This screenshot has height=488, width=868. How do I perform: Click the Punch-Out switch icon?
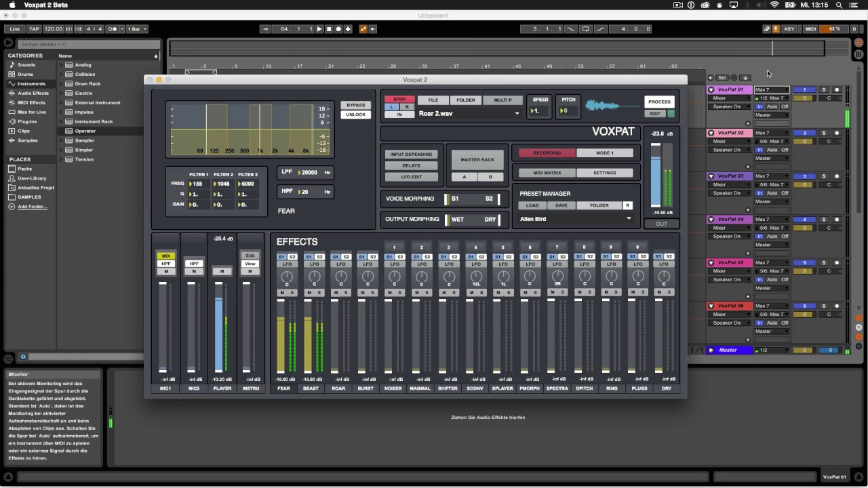(x=600, y=29)
